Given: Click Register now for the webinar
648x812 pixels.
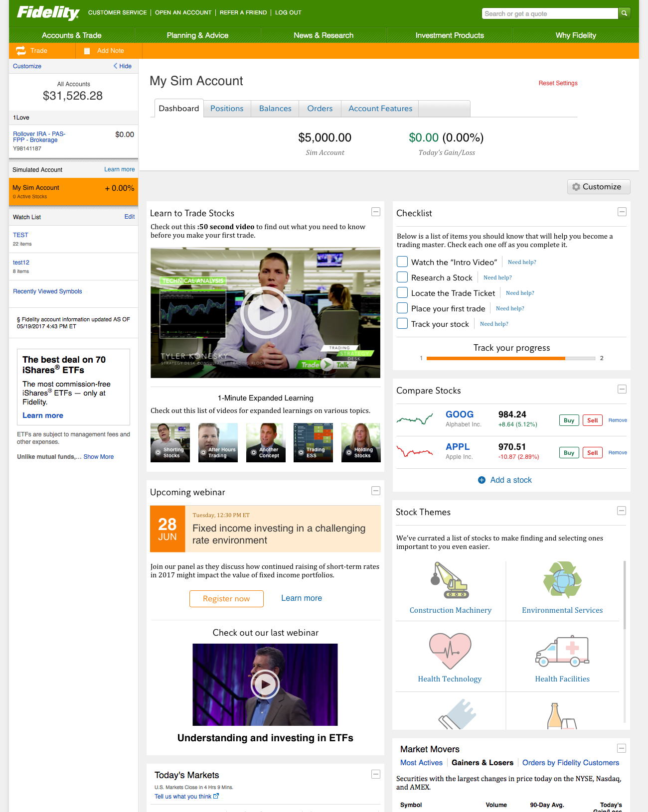Looking at the screenshot, I should [226, 599].
